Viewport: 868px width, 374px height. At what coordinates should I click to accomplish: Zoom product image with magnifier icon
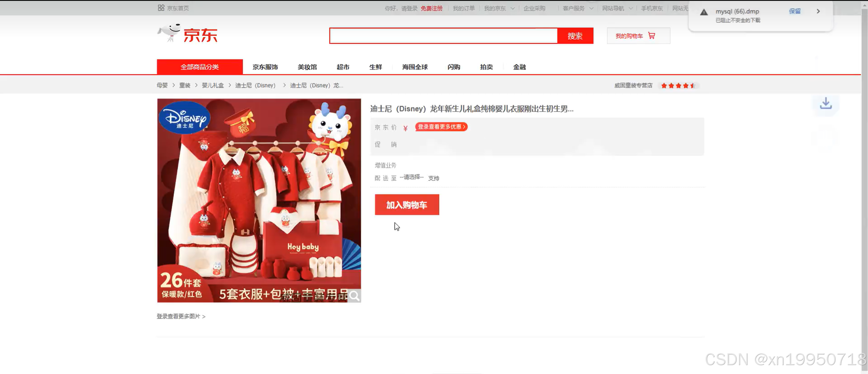(354, 296)
